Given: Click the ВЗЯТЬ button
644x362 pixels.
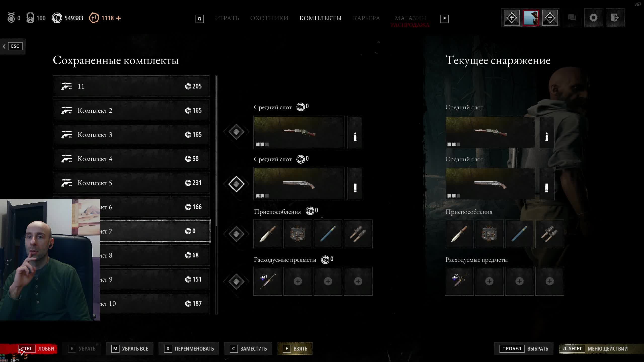Looking at the screenshot, I should tap(295, 349).
